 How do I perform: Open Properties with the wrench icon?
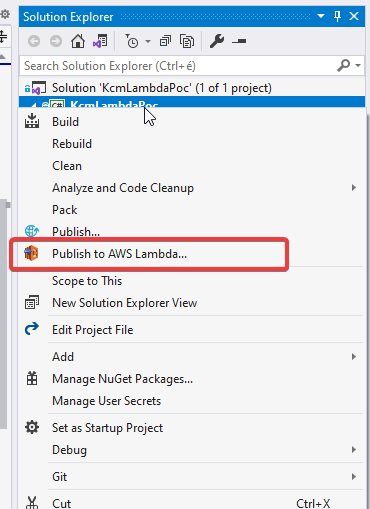click(x=217, y=41)
